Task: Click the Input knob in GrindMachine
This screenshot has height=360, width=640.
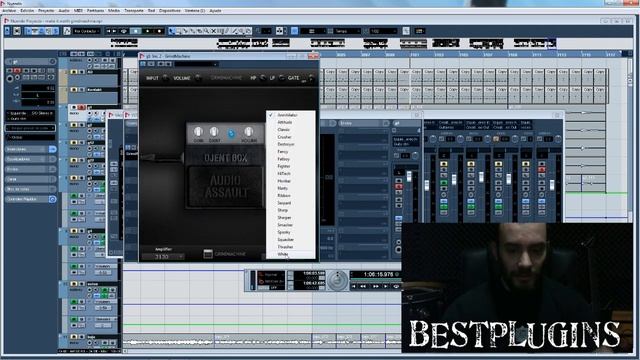Action: 165,78
